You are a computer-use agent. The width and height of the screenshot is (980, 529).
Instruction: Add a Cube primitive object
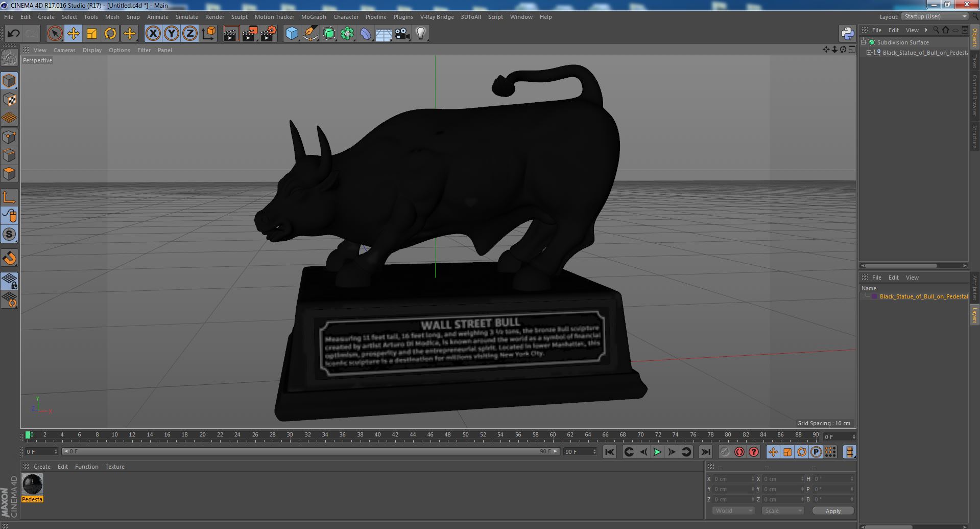292,34
